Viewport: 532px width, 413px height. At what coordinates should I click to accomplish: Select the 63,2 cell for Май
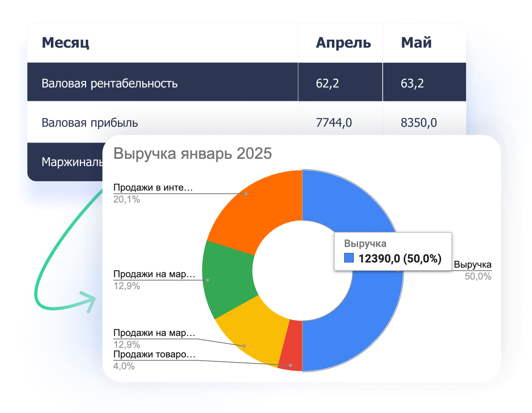tap(412, 83)
